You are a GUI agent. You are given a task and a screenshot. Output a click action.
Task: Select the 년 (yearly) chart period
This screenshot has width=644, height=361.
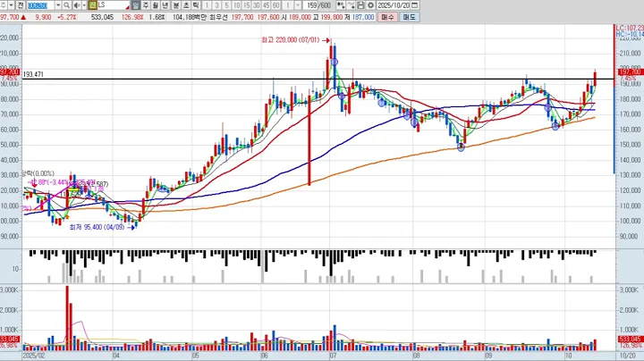click(x=165, y=5)
